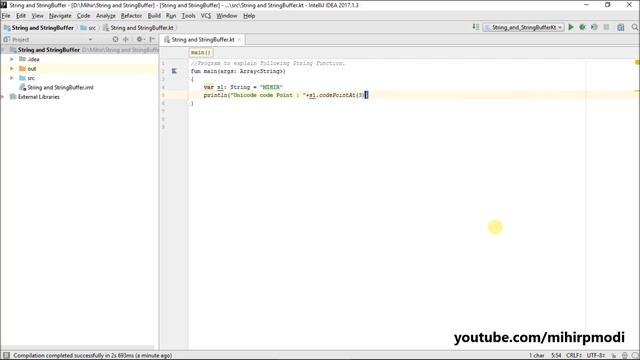This screenshot has width=640, height=360.
Task: Select the String and StringBuffer project root
Action: pos(49,50)
